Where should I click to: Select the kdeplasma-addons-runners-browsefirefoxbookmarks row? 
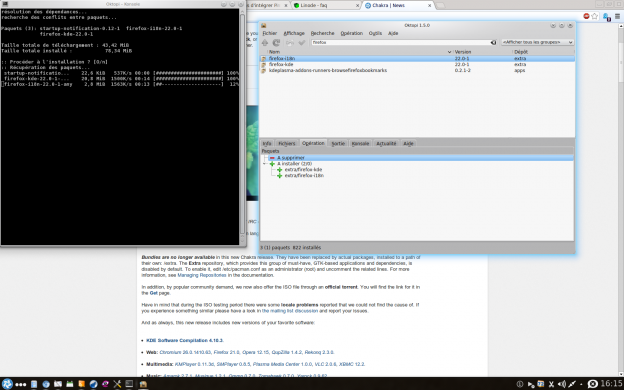click(417, 70)
